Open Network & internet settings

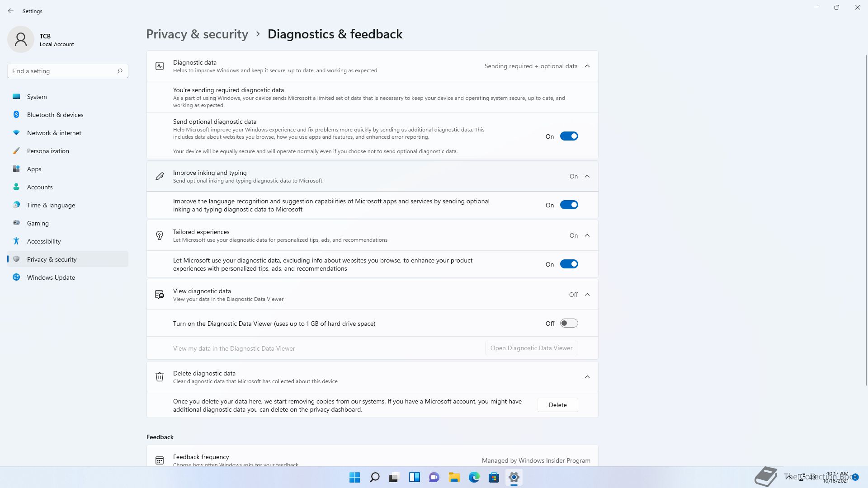click(68, 133)
